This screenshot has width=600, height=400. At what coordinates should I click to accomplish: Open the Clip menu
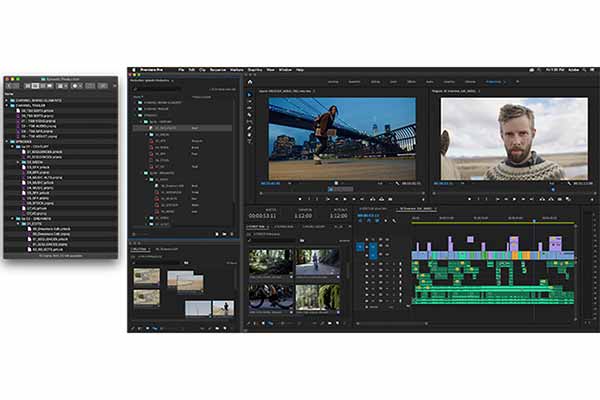202,70
